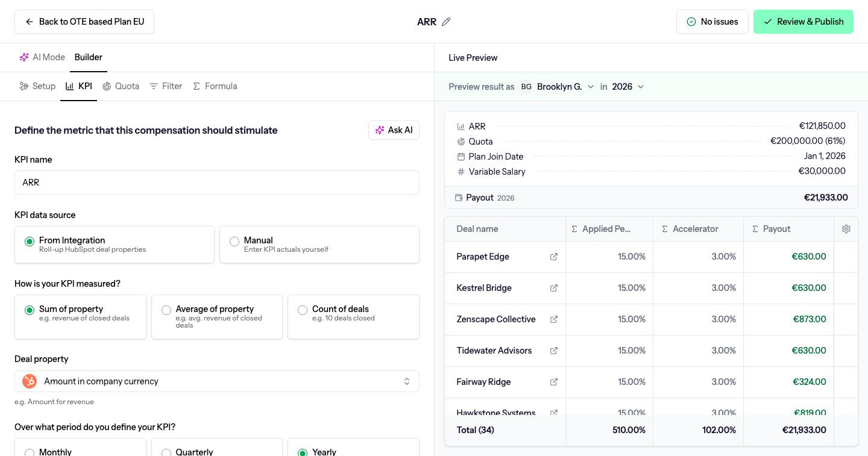Switch to the Filter tab
The image size is (868, 456).
[166, 86]
